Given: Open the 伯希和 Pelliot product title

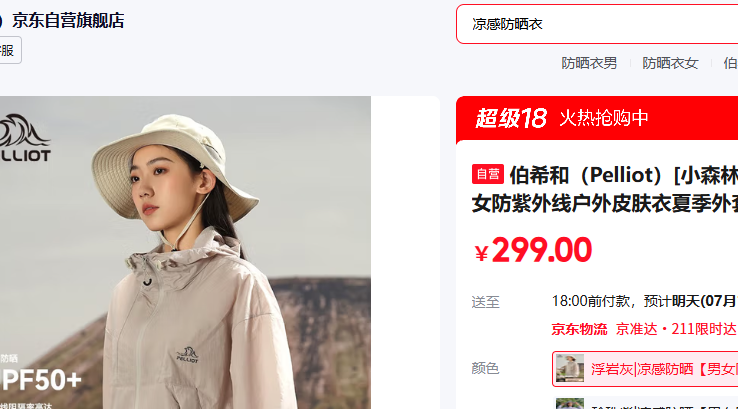Looking at the screenshot, I should point(605,189).
